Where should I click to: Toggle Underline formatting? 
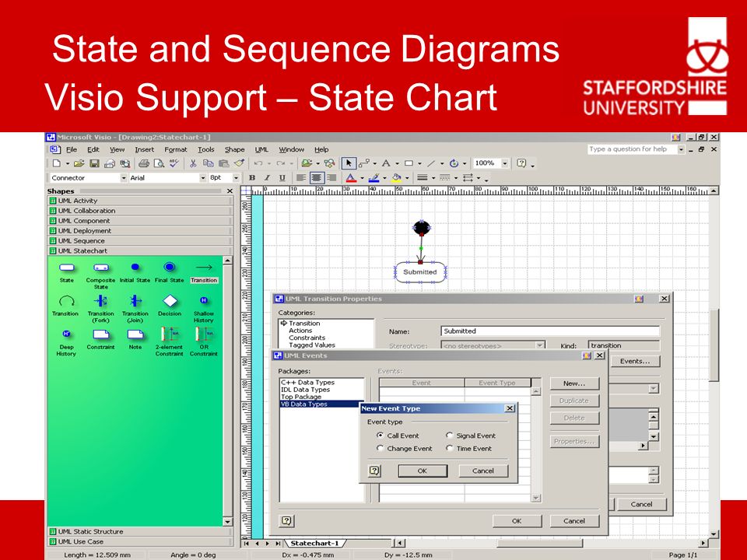pyautogui.click(x=282, y=177)
